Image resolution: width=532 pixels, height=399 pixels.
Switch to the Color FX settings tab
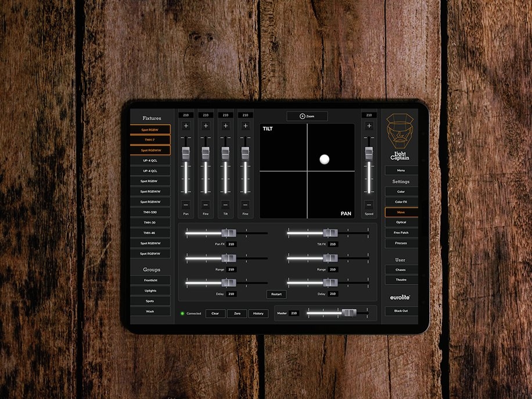[401, 202]
